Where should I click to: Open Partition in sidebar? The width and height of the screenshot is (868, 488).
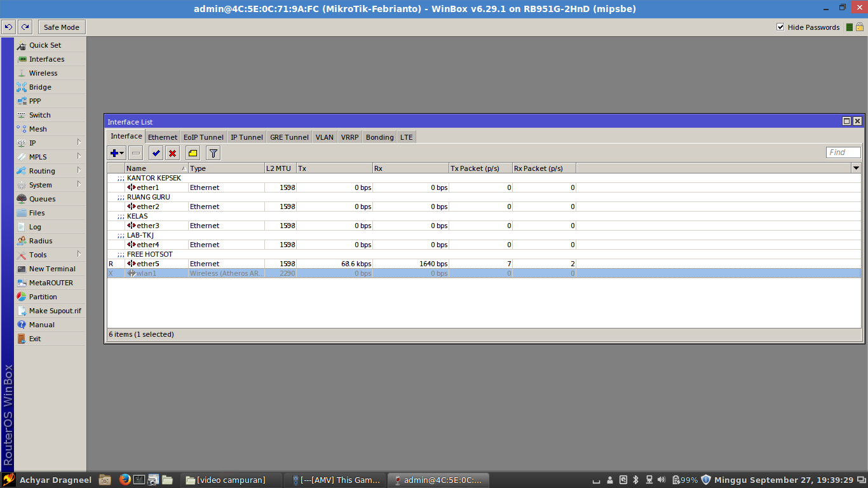(50, 297)
